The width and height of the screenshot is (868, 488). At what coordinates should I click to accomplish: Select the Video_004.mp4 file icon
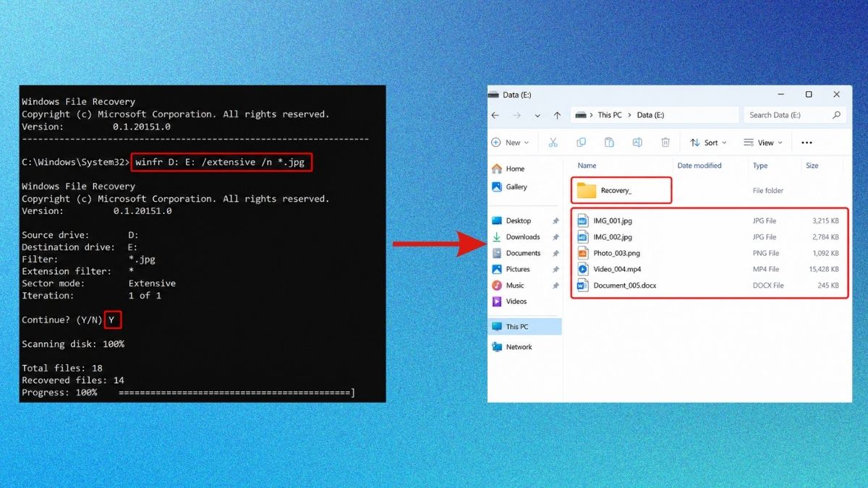click(583, 269)
